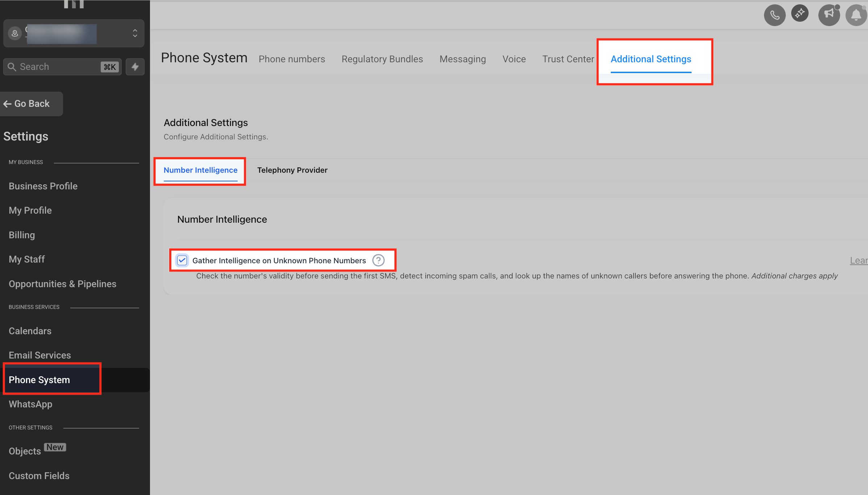Screen dimensions: 868x495
Task: Click the lightning bolt quick actions icon
Action: [135, 67]
